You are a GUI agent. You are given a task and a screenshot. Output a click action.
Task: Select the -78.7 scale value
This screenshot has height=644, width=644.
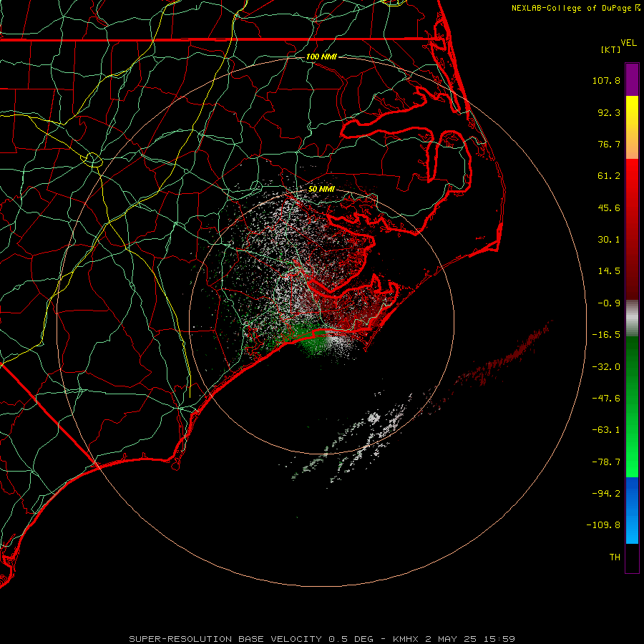tap(606, 462)
